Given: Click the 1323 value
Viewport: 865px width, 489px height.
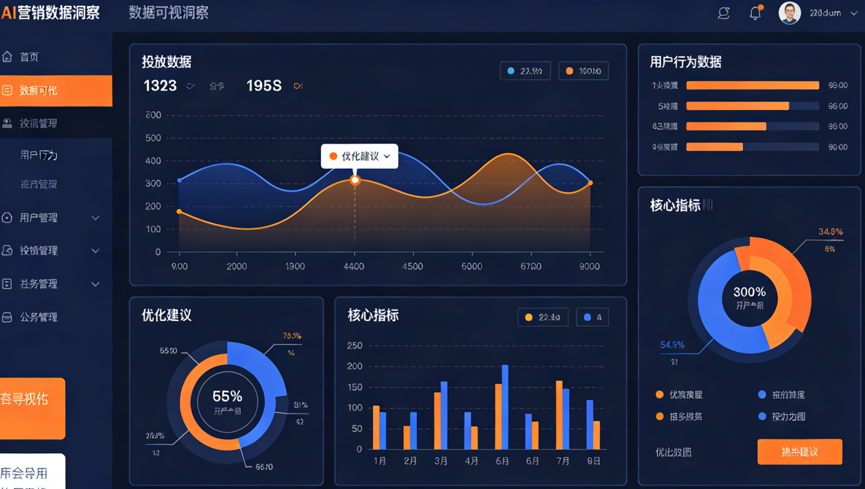Looking at the screenshot, I should 160,86.
